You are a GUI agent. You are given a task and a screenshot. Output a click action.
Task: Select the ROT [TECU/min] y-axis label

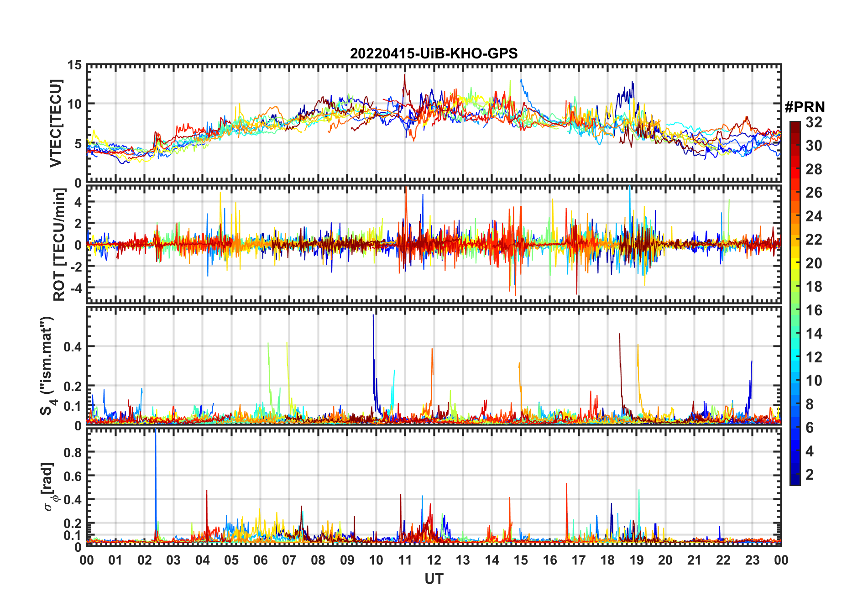59,245
